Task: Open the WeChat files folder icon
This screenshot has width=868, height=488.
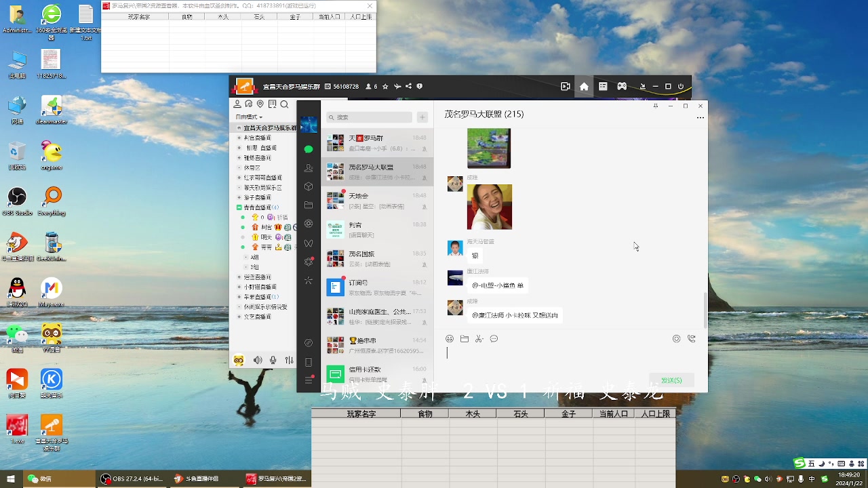Action: coord(309,205)
